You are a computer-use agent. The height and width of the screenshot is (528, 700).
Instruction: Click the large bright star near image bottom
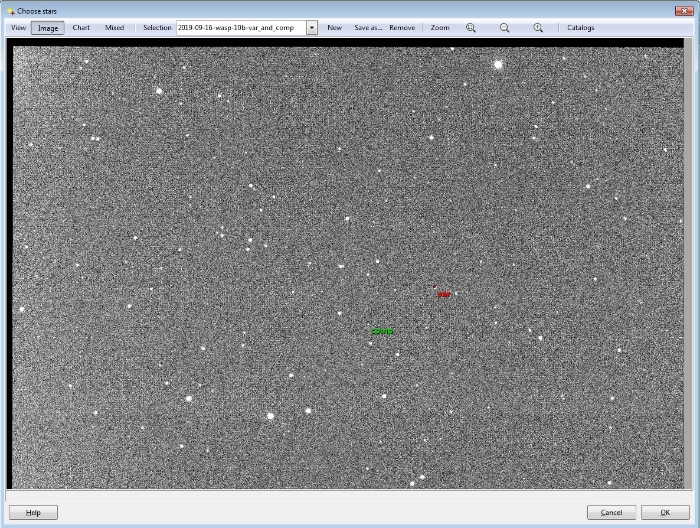270,415
